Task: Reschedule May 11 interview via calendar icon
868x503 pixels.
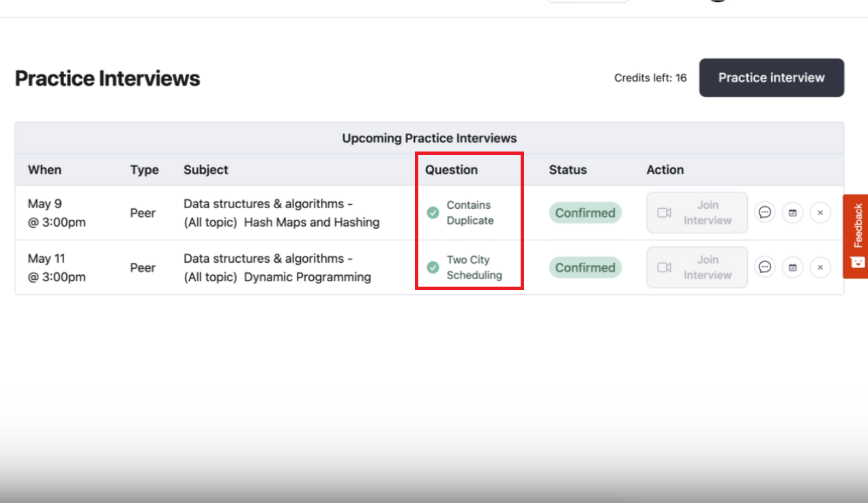Action: click(x=792, y=268)
